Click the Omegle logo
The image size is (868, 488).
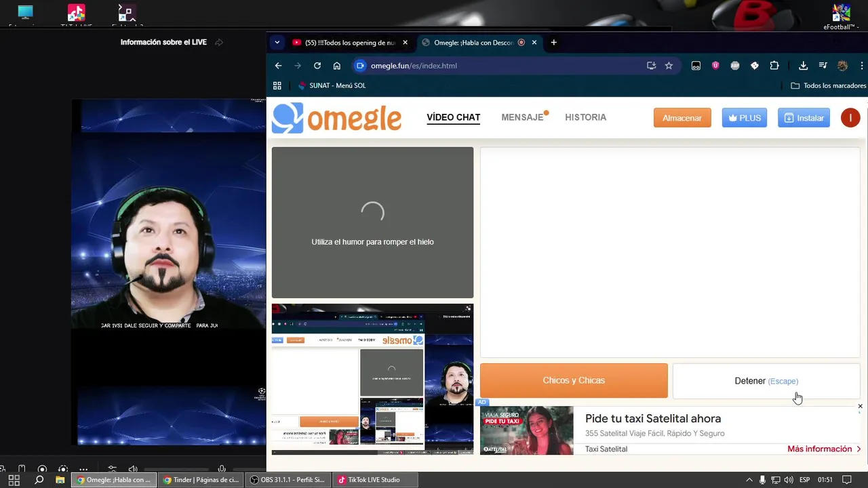click(336, 118)
